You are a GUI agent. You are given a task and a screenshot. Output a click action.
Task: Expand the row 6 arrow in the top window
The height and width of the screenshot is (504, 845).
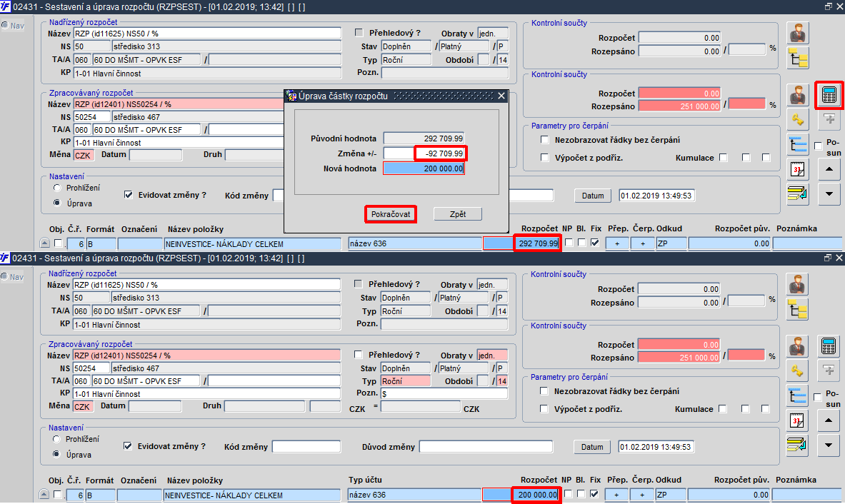pos(45,243)
